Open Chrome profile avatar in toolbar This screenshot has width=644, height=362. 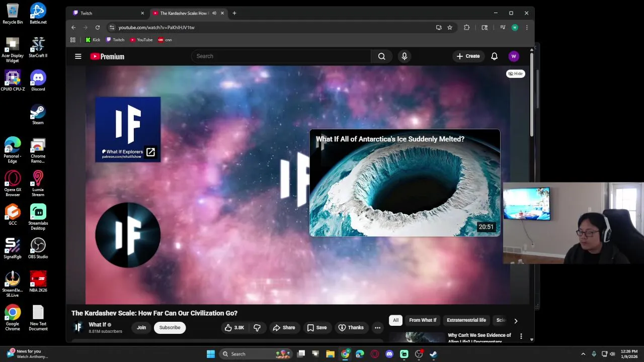click(x=515, y=28)
